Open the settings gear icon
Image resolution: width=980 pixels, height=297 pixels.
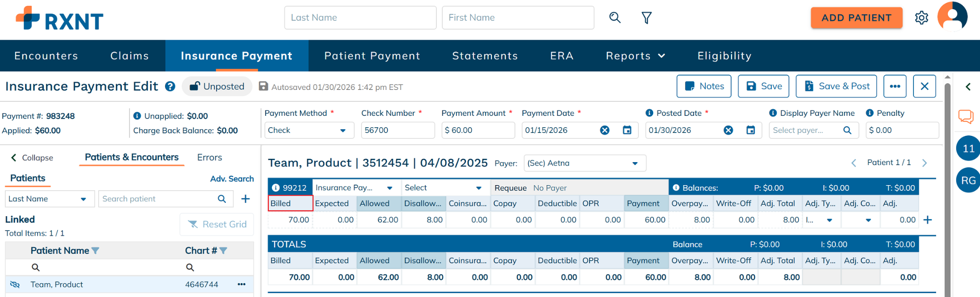coord(921,18)
